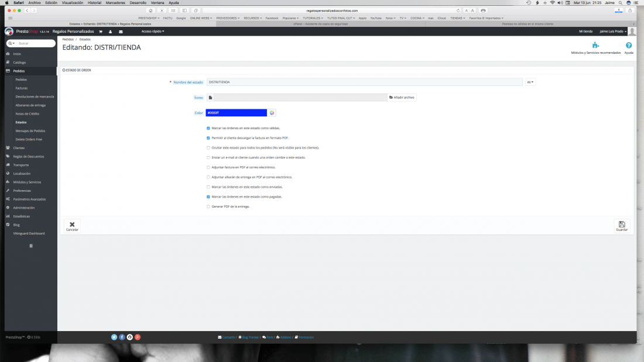Click Añadir archivo button
The height and width of the screenshot is (362, 644).
click(402, 98)
